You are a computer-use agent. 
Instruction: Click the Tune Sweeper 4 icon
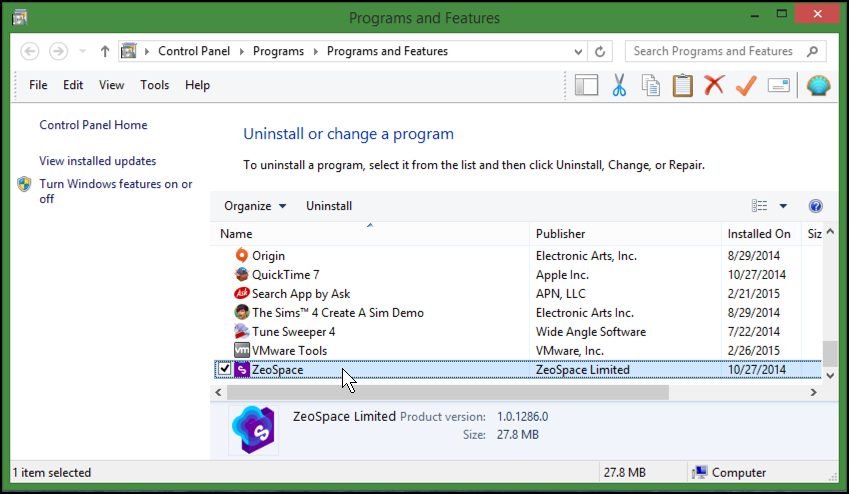[241, 331]
